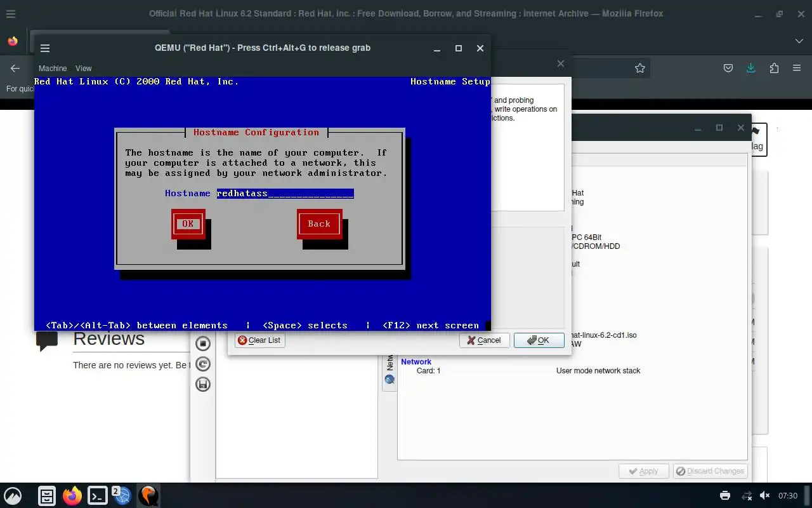Click the 'Reviews' heading on the page

click(x=108, y=340)
